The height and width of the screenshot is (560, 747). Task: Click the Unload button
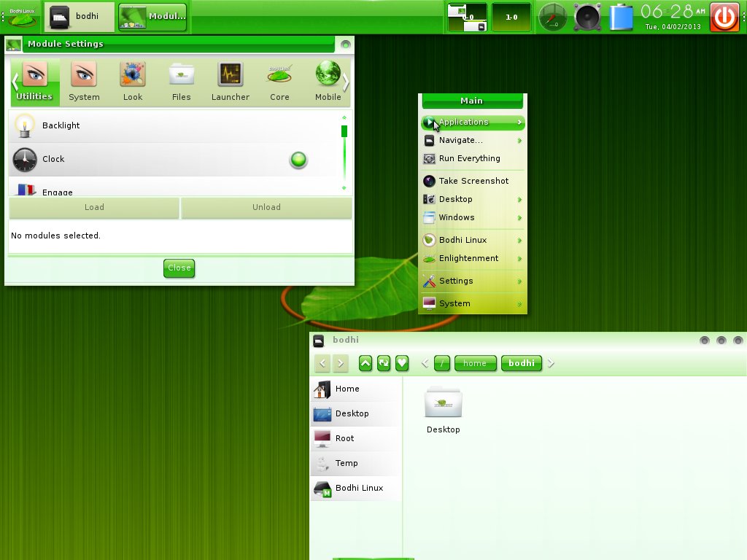click(x=266, y=208)
